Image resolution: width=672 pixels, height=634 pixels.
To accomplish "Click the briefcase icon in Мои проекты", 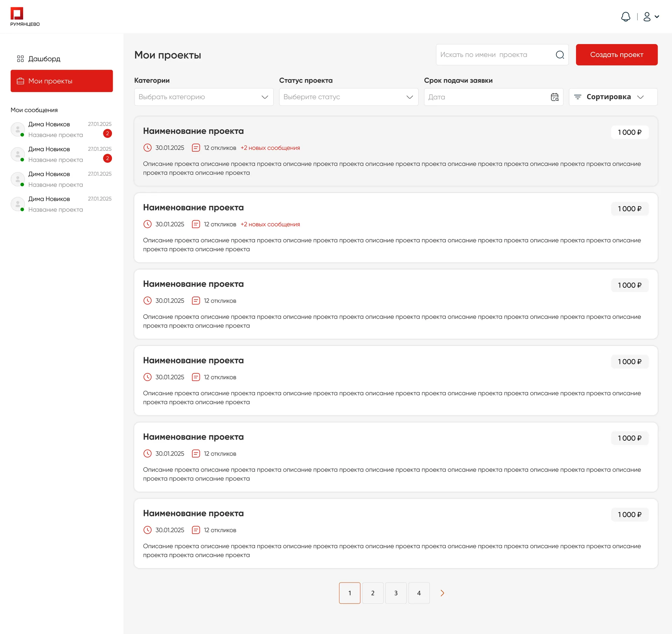I will 21,81.
